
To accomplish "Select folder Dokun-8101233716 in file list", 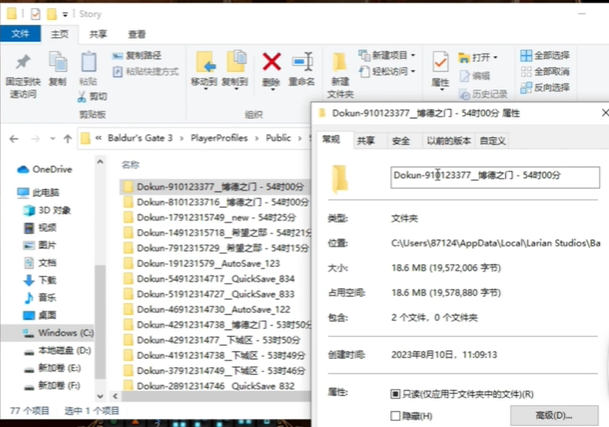I will 216,202.
